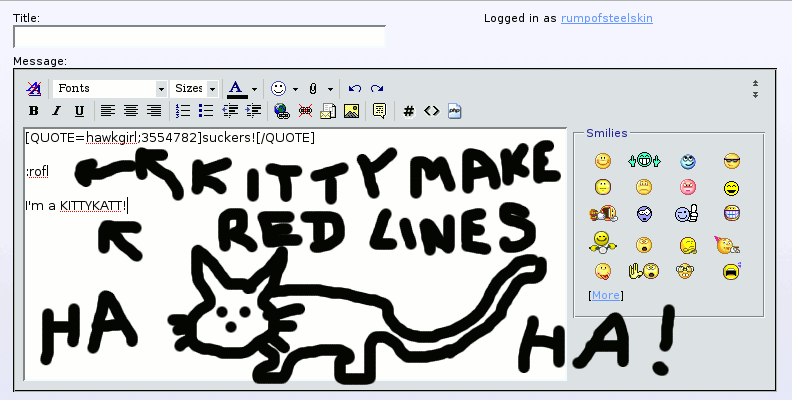The width and height of the screenshot is (792, 400).
Task: Click the ordered list icon
Action: pos(182,111)
